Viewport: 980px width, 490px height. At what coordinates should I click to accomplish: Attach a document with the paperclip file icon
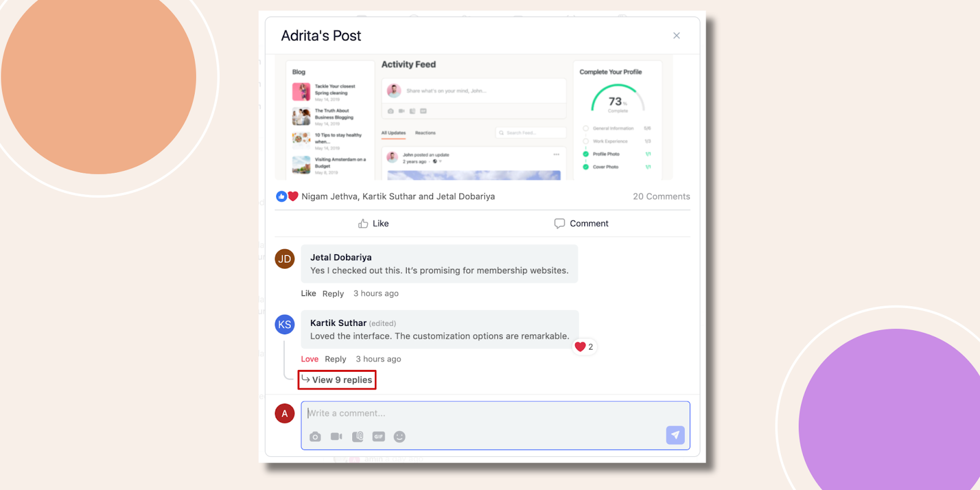pos(358,437)
